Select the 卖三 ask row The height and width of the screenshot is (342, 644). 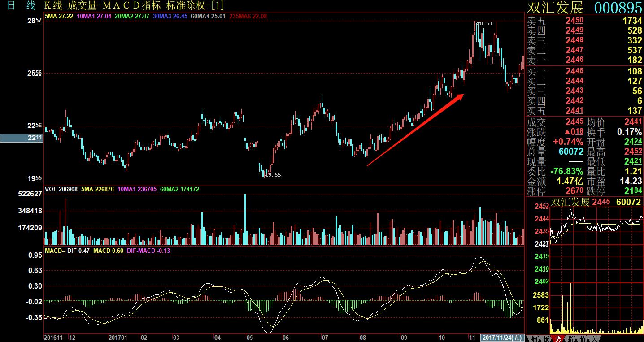[x=585, y=40]
